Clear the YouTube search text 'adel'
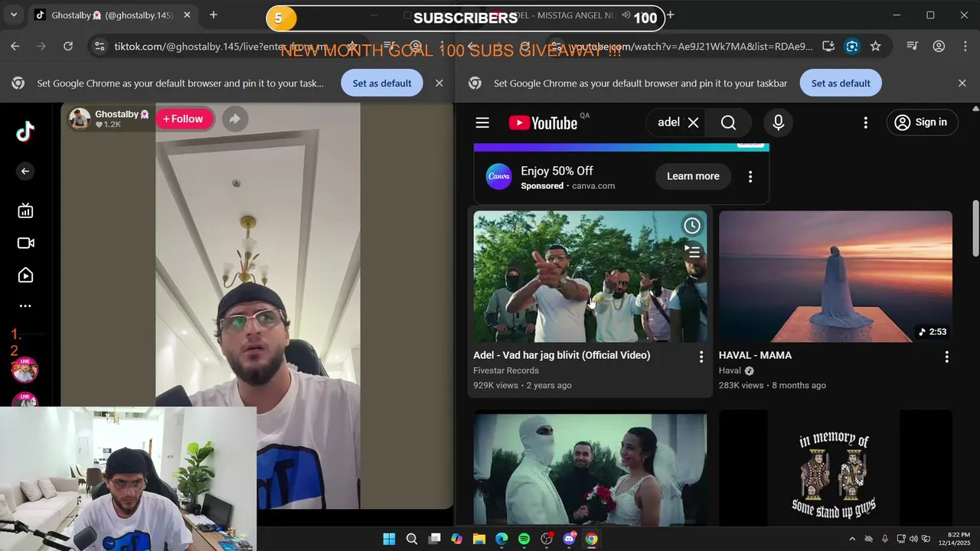The width and height of the screenshot is (980, 551). 693,122
